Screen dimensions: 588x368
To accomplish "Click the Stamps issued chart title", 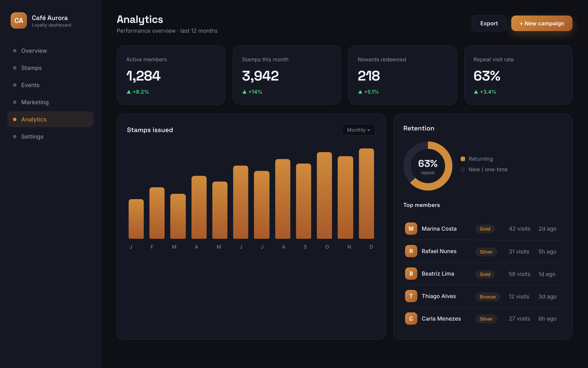I will (150, 130).
